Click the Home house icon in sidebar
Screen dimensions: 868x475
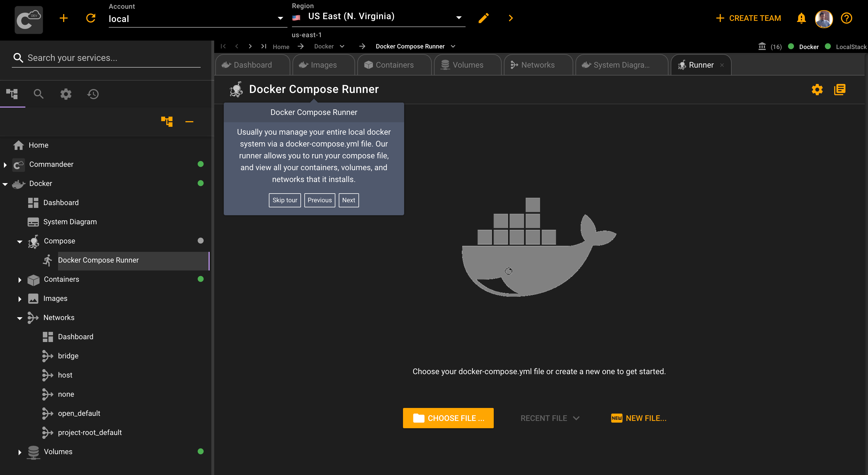(19, 145)
